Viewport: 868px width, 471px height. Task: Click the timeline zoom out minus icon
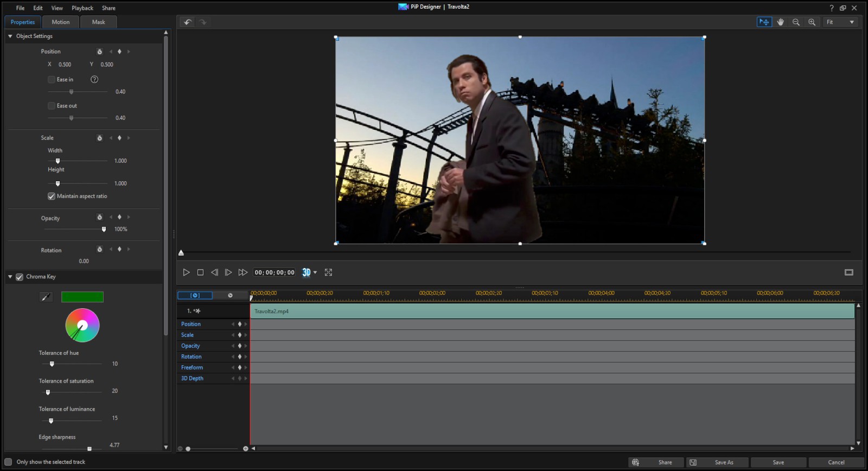click(x=180, y=449)
